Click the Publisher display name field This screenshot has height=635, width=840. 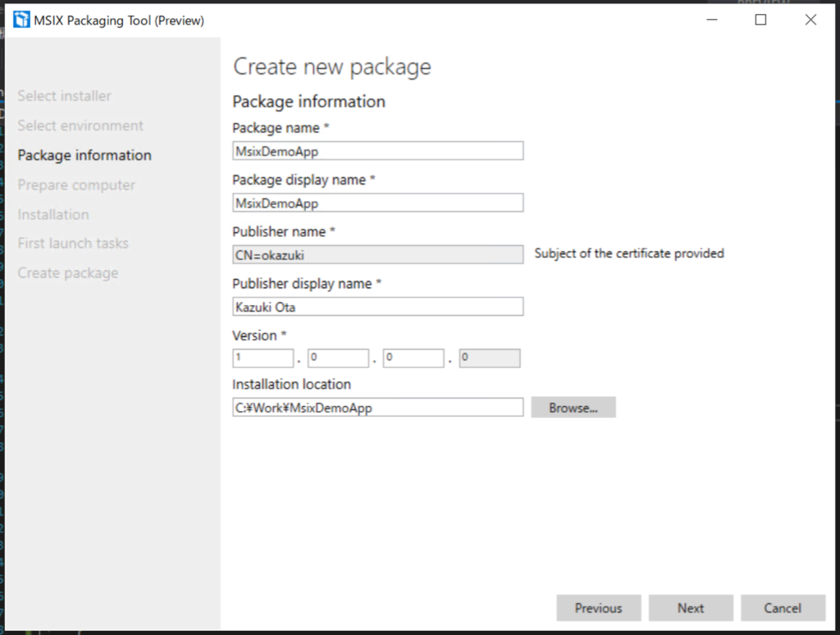pos(377,307)
